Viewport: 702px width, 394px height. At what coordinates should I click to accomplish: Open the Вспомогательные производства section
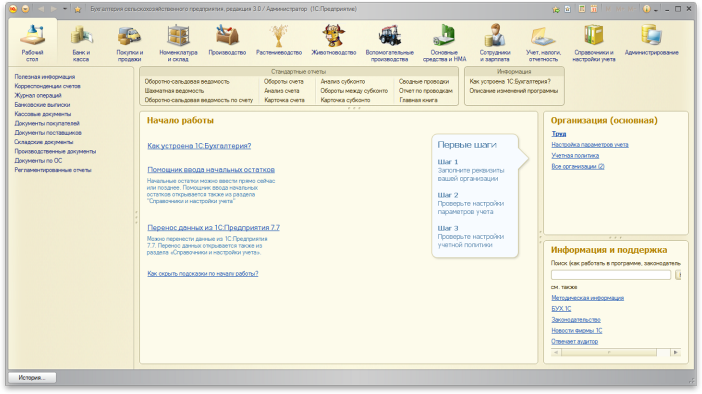[390, 43]
